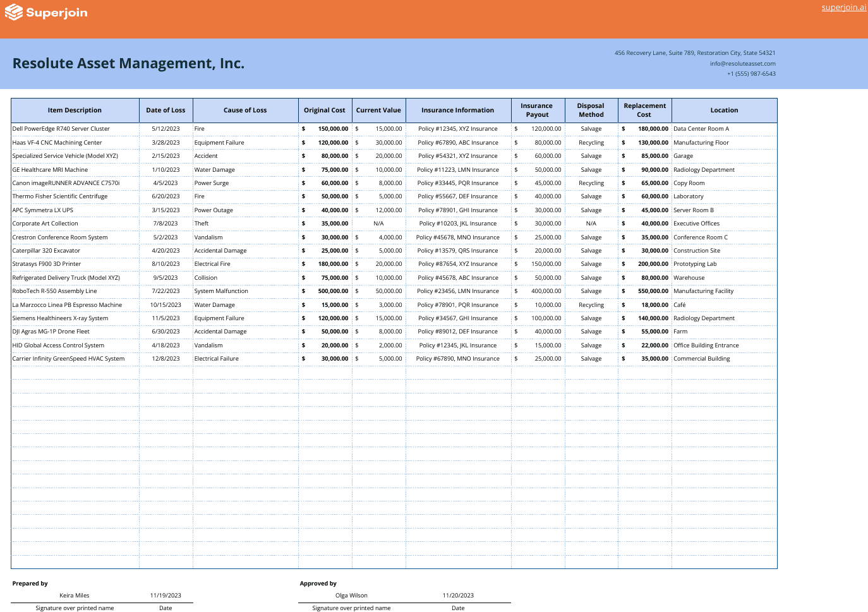
Task: Select the Keira Miles prepared by name field
Action: coord(75,596)
